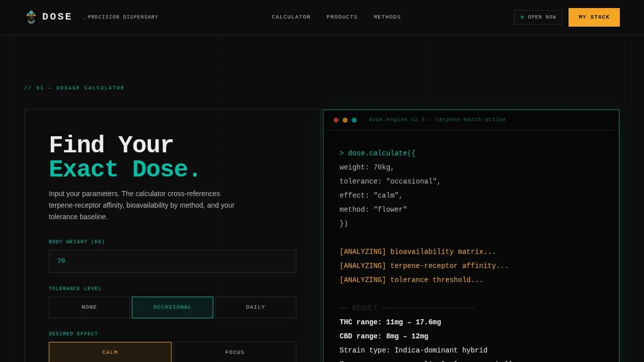This screenshot has height=362, width=644.
Task: Click the 'dose.engine v2.6' terminal title
Action: coord(437,120)
